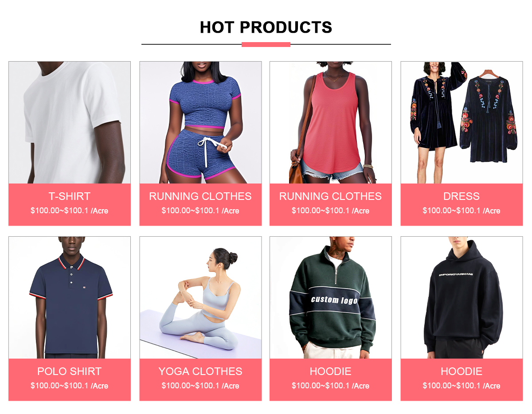Open the DRESS product title link

coord(462,196)
